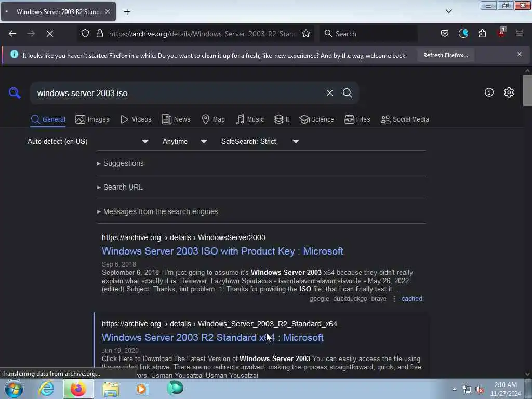Close the Windows Server 2003 R2 tab

(108, 11)
